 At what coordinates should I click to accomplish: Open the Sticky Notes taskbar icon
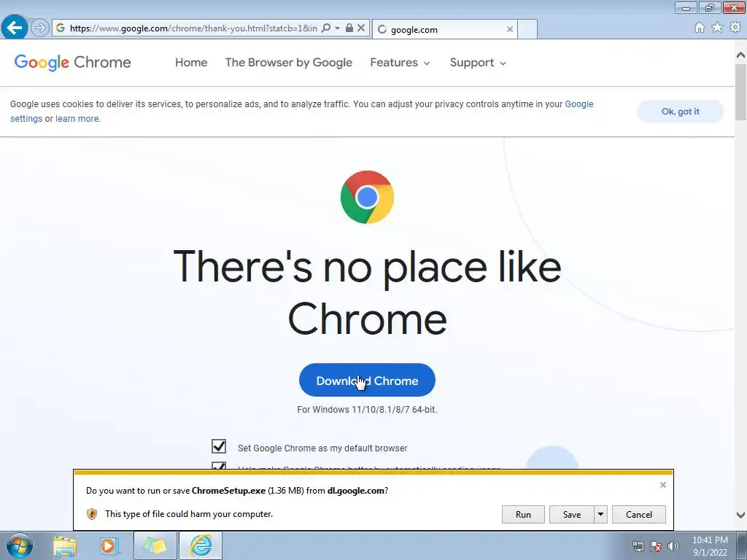pyautogui.click(x=155, y=545)
